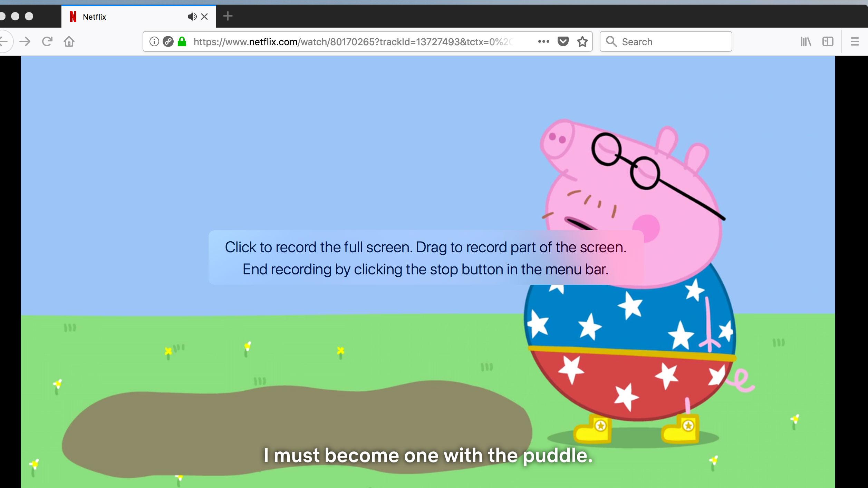
Task: Click the copy-permalink icon in the address bar
Action: point(168,41)
